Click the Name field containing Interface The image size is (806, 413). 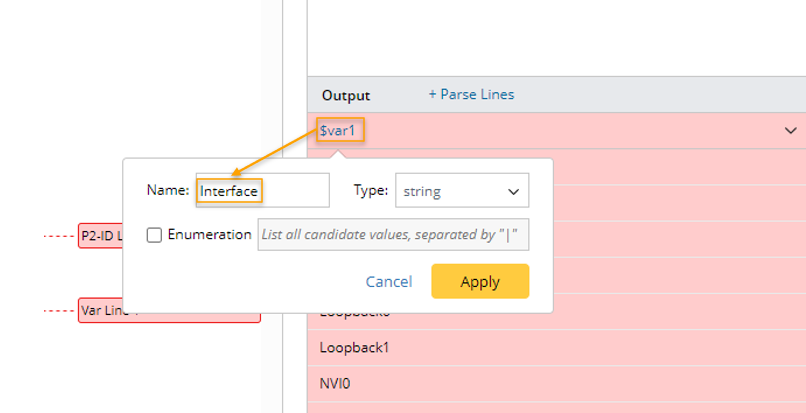(x=262, y=190)
